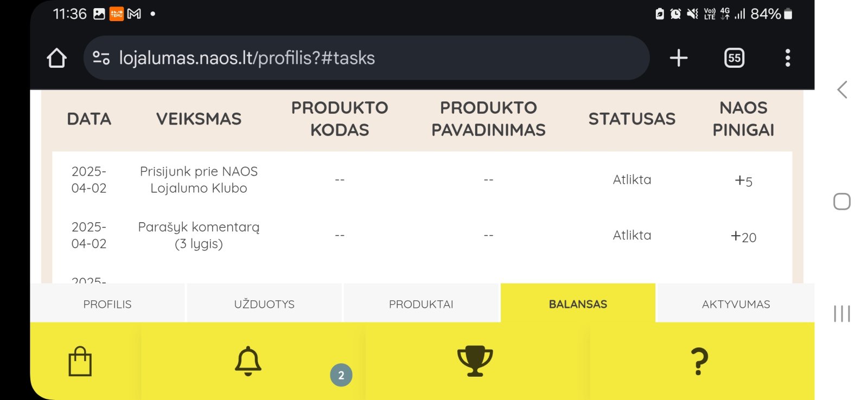
Task: Open a new tab with plus icon
Action: pos(678,58)
